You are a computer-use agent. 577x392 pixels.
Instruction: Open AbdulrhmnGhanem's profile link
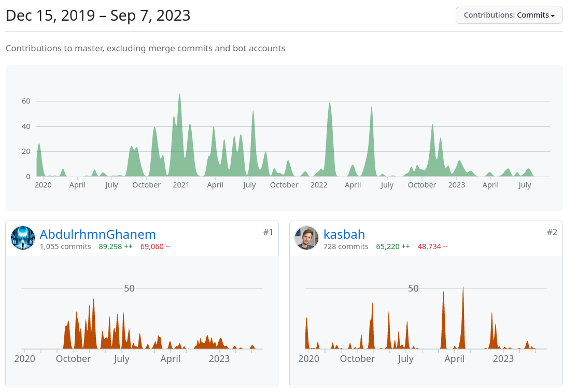click(97, 235)
